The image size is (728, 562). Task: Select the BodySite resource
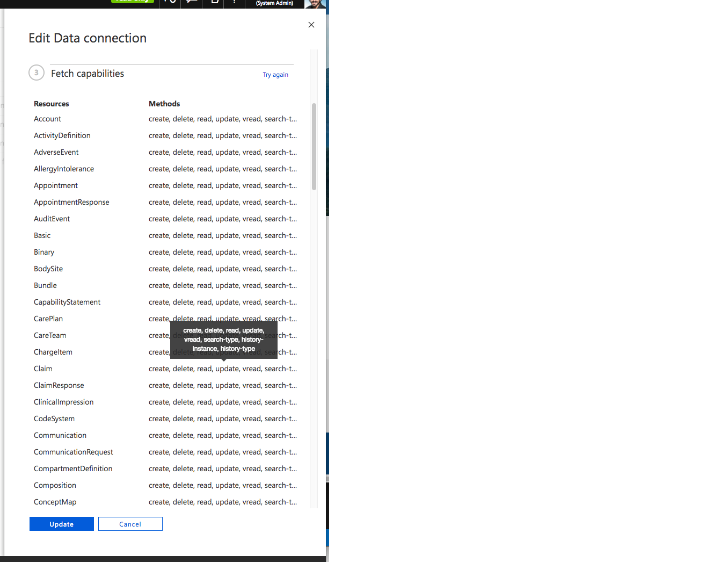click(48, 269)
